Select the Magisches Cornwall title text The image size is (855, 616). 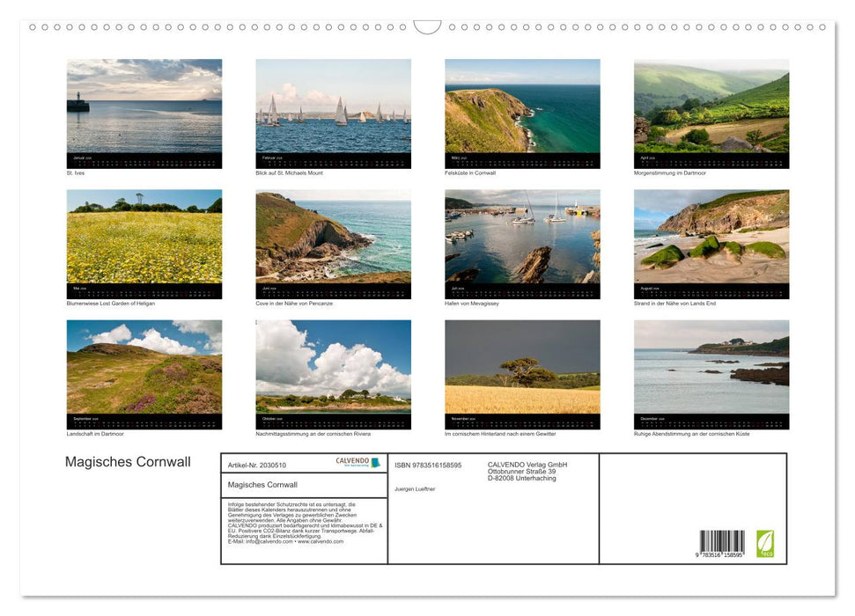(x=128, y=462)
